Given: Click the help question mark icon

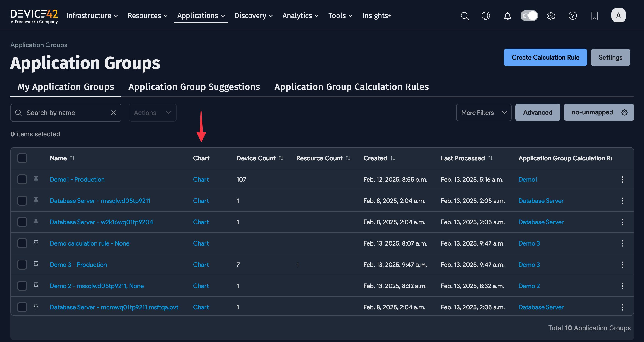Looking at the screenshot, I should coord(572,16).
